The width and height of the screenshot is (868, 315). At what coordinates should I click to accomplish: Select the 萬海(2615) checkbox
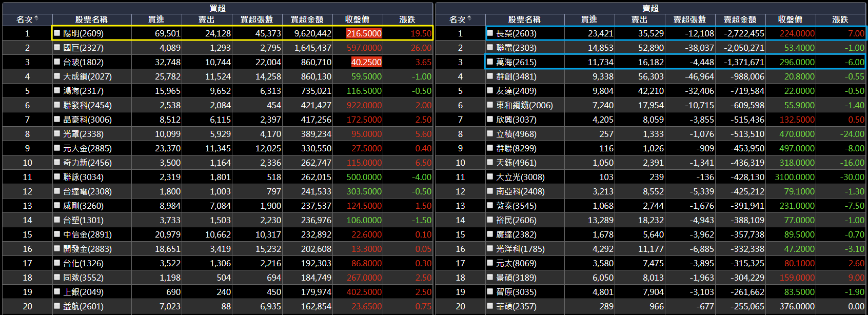point(490,62)
